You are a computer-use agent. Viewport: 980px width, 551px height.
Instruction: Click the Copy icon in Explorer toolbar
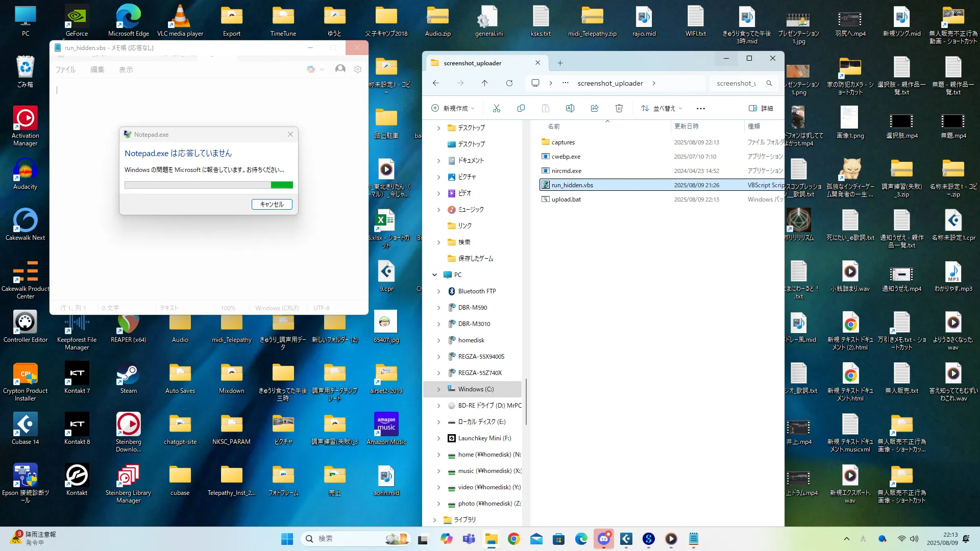tap(521, 108)
